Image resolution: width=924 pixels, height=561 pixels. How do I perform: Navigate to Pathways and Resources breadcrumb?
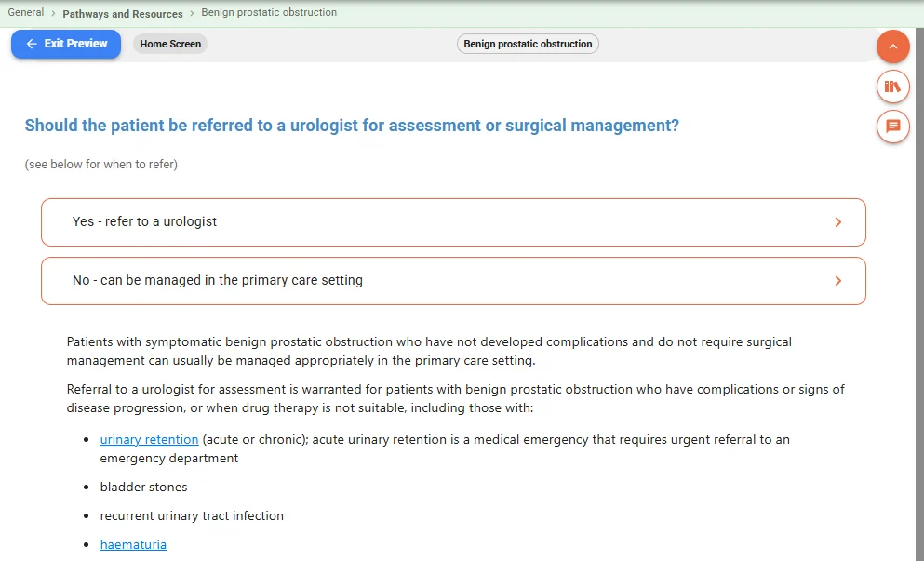[123, 14]
